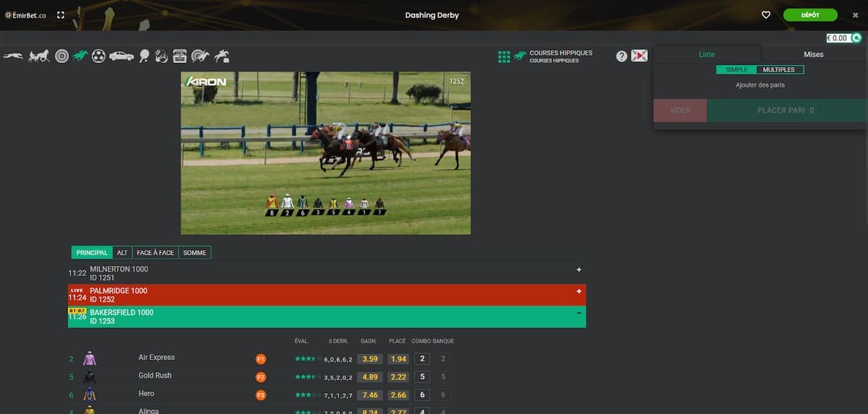Click Hero blue jockey silk icon

point(90,394)
